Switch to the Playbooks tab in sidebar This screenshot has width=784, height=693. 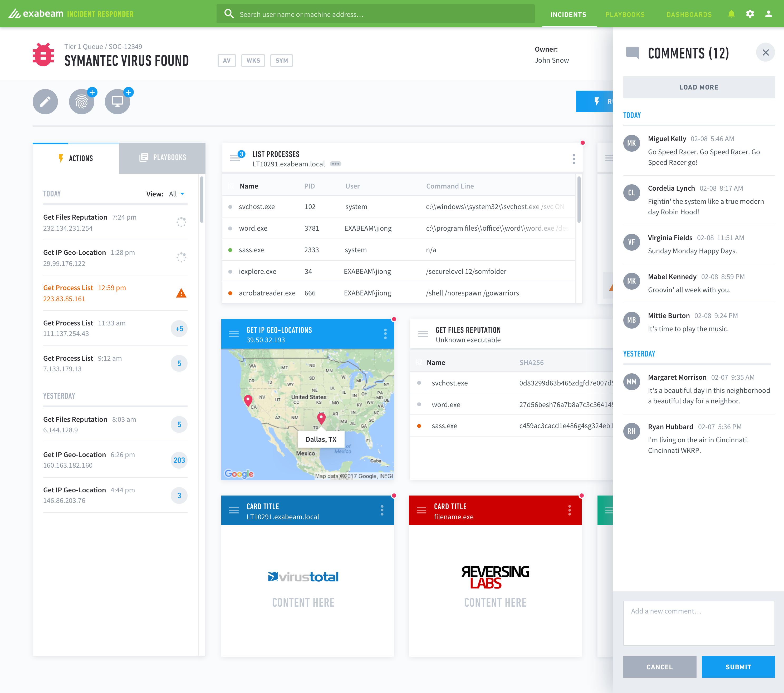(162, 157)
